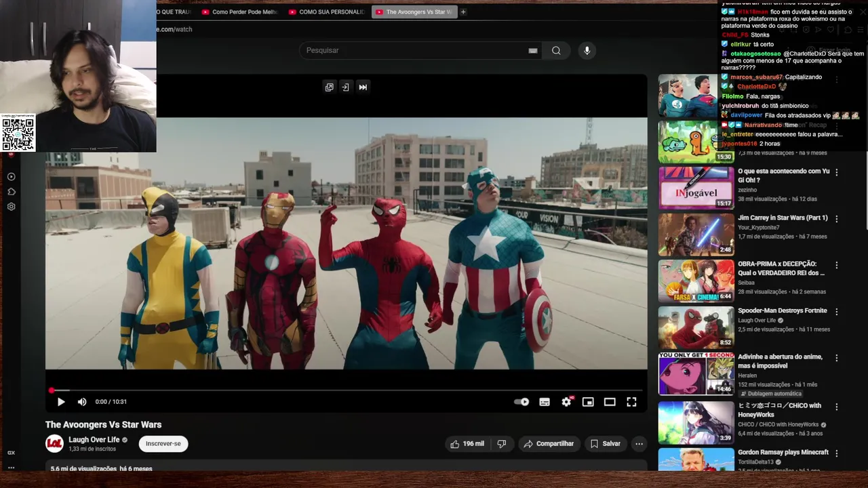The width and height of the screenshot is (868, 488).
Task: Switch to 'COMO SUA PERSONALID' tab
Action: (x=327, y=12)
